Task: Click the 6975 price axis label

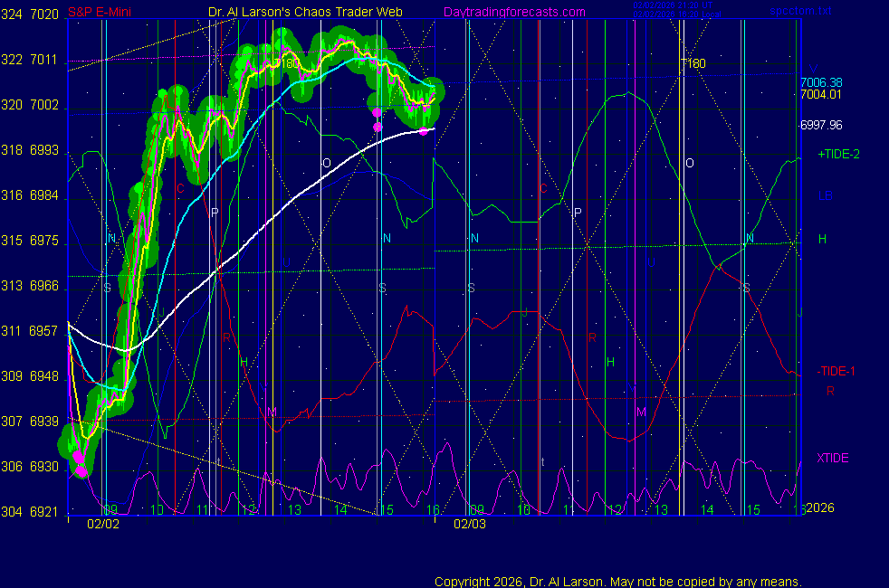Action: (x=44, y=242)
